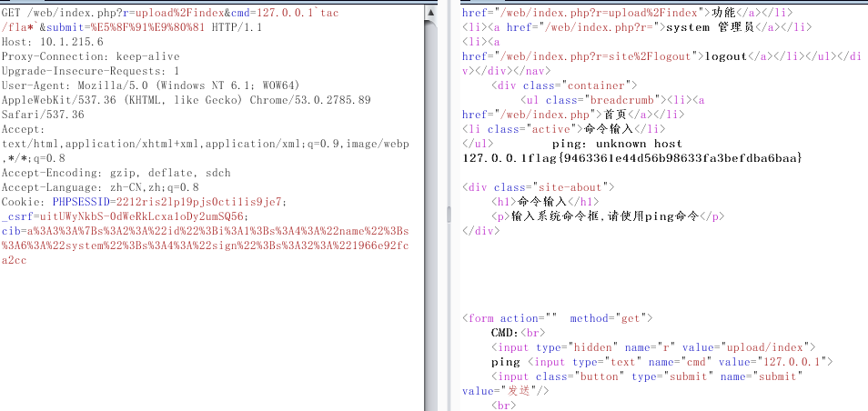Viewport: 868px width, 411px height.
Task: Click the <div class="container"> line
Action: click(564, 85)
